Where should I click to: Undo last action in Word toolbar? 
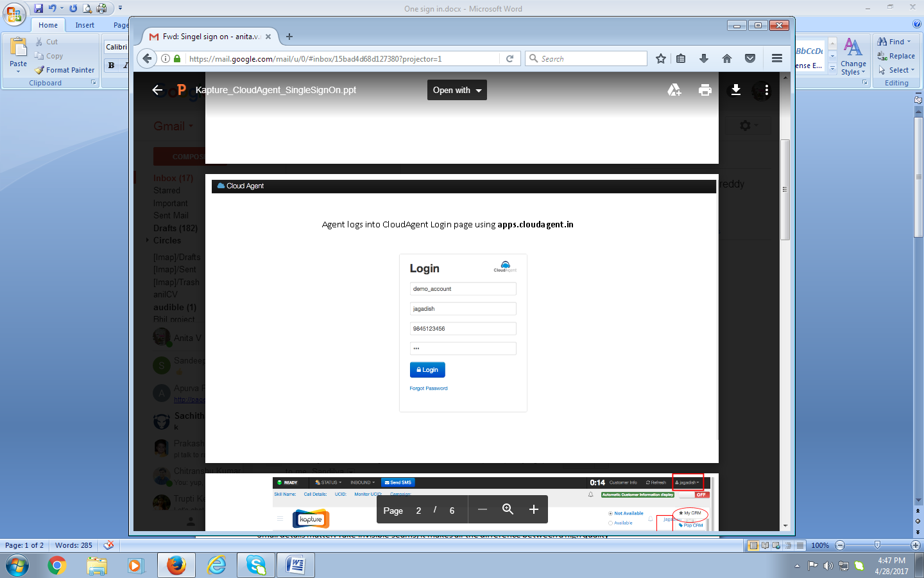pos(52,8)
